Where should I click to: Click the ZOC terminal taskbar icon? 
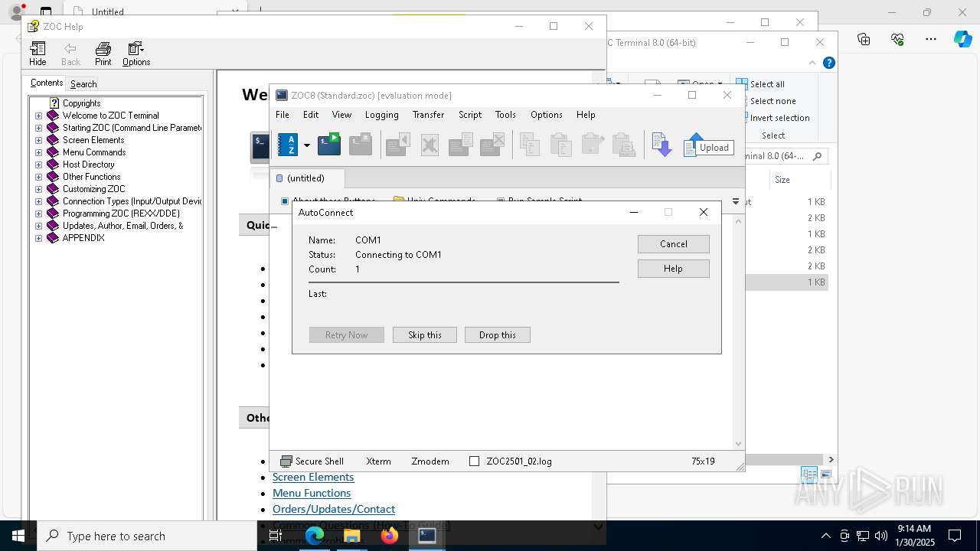[427, 536]
